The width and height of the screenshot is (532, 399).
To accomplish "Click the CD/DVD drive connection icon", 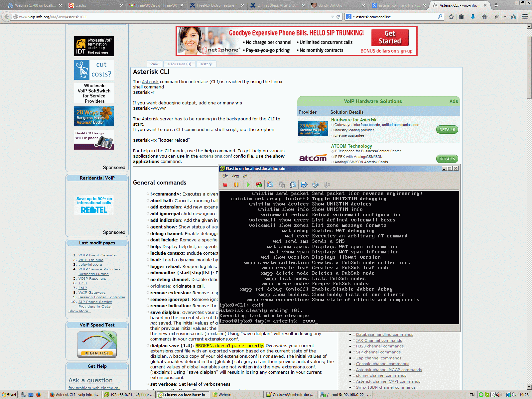I will pyautogui.click(x=315, y=185).
